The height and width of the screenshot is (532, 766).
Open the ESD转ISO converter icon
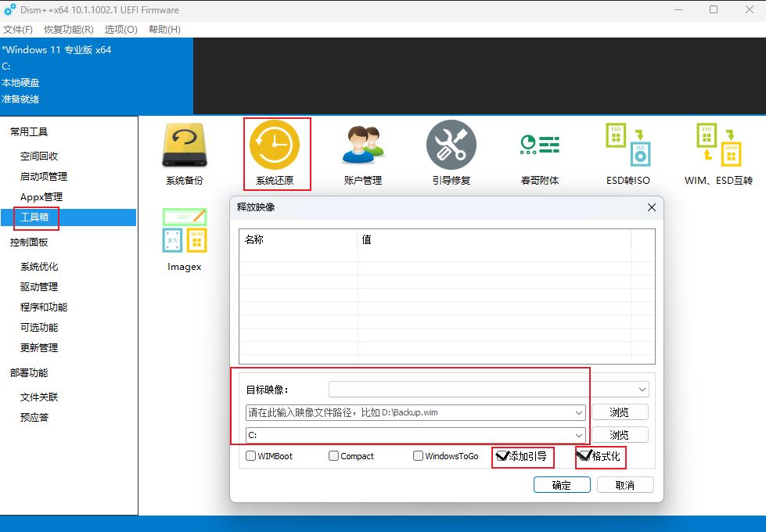click(628, 146)
